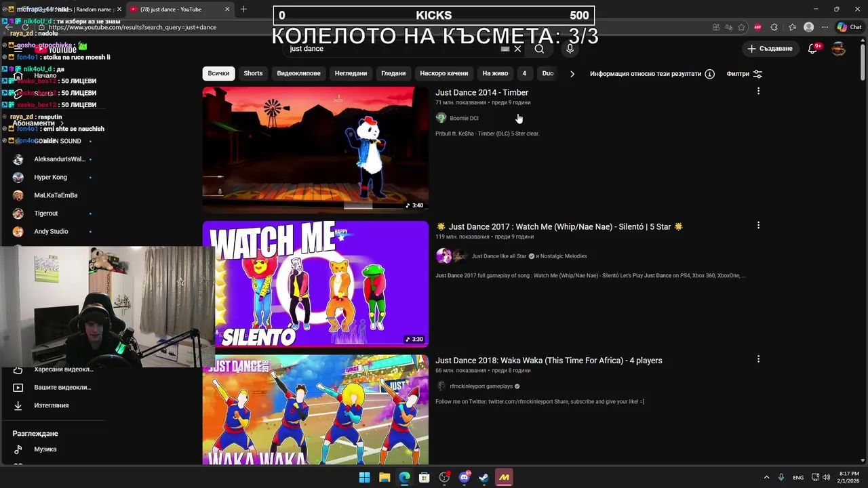This screenshot has width=868, height=488.
Task: Open File Explorer from the taskbar
Action: pyautogui.click(x=384, y=477)
